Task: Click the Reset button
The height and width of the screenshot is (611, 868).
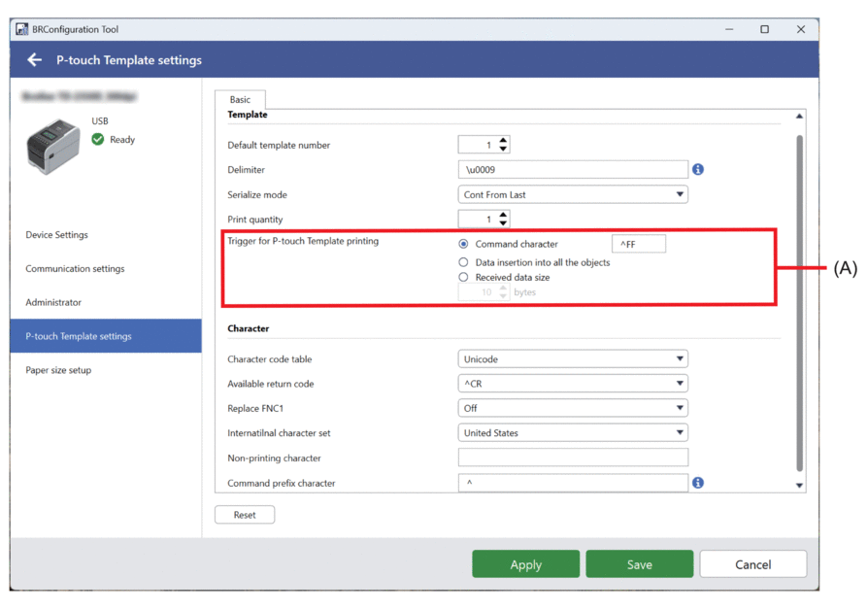Action: [245, 515]
